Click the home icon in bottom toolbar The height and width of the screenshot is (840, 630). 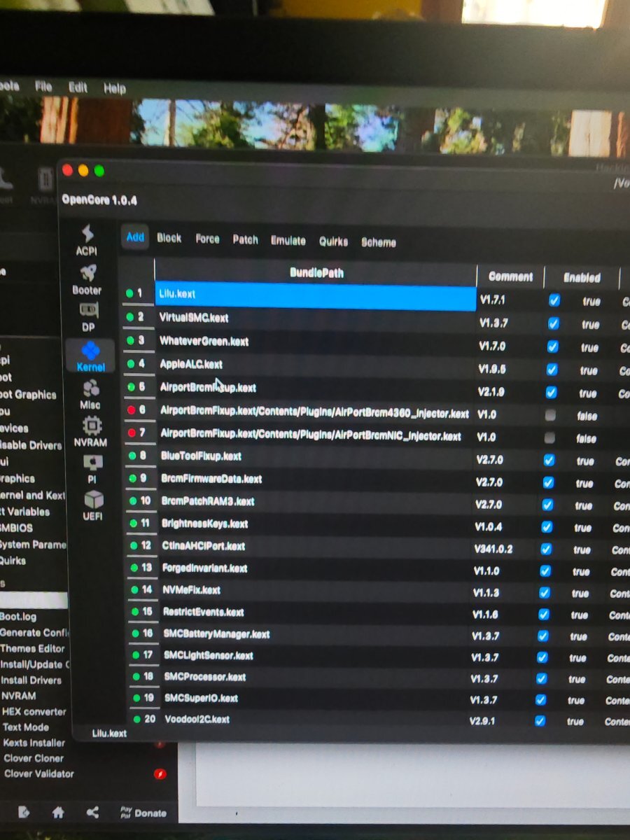58,813
